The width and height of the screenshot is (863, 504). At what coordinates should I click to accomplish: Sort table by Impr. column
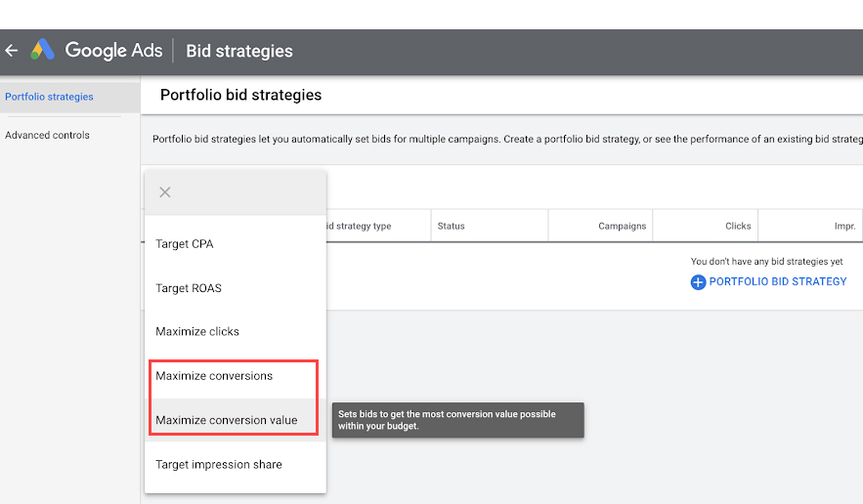point(844,226)
